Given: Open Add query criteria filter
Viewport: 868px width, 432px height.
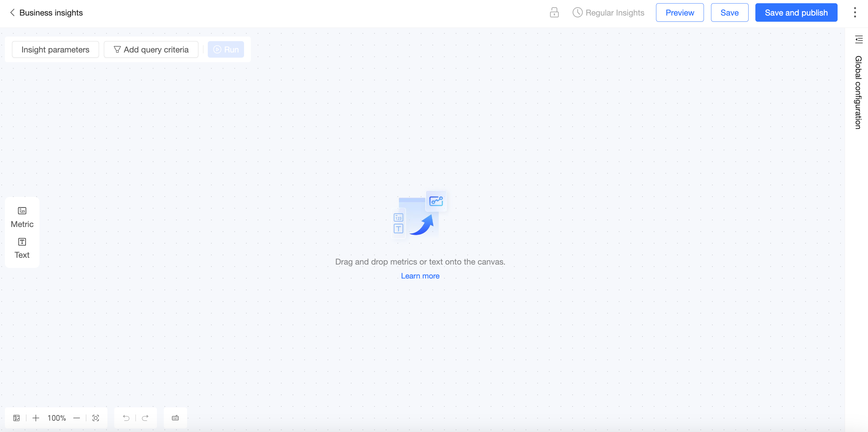Looking at the screenshot, I should pyautogui.click(x=151, y=50).
